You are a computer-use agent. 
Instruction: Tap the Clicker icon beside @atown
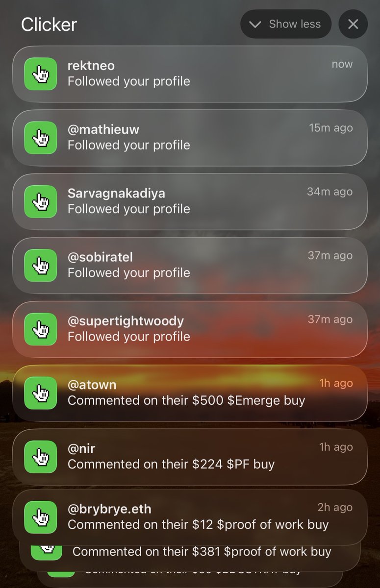41,392
